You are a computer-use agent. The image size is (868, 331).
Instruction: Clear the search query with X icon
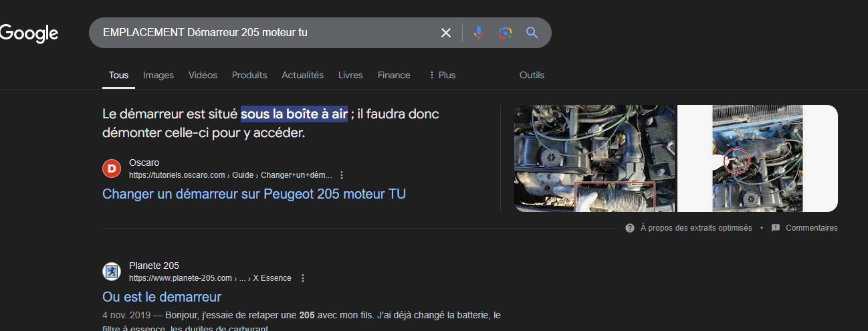[x=446, y=33]
